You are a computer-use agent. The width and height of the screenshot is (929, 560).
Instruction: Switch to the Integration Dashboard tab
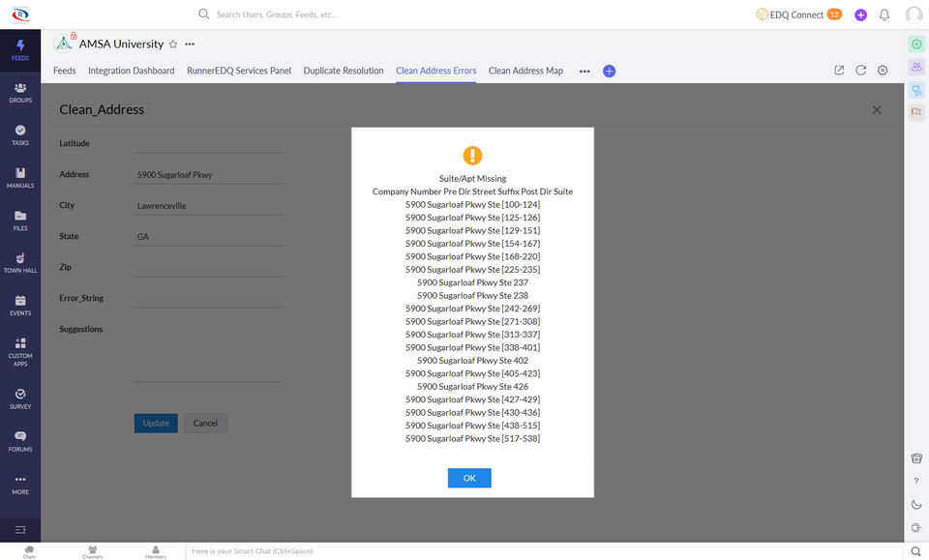click(x=132, y=71)
